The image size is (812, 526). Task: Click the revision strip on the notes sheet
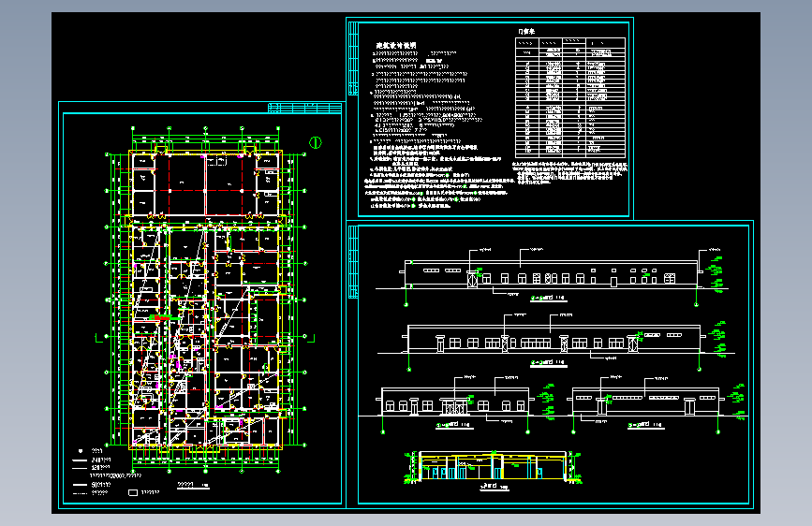353,58
